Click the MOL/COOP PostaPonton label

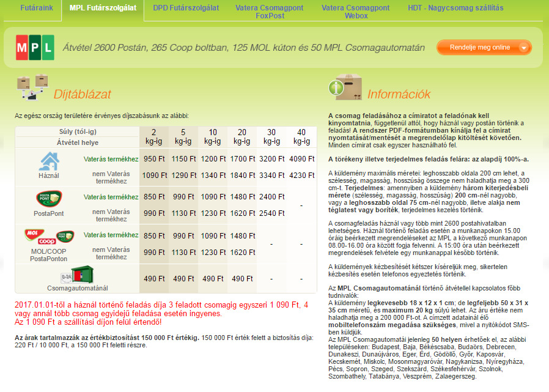pos(49,255)
